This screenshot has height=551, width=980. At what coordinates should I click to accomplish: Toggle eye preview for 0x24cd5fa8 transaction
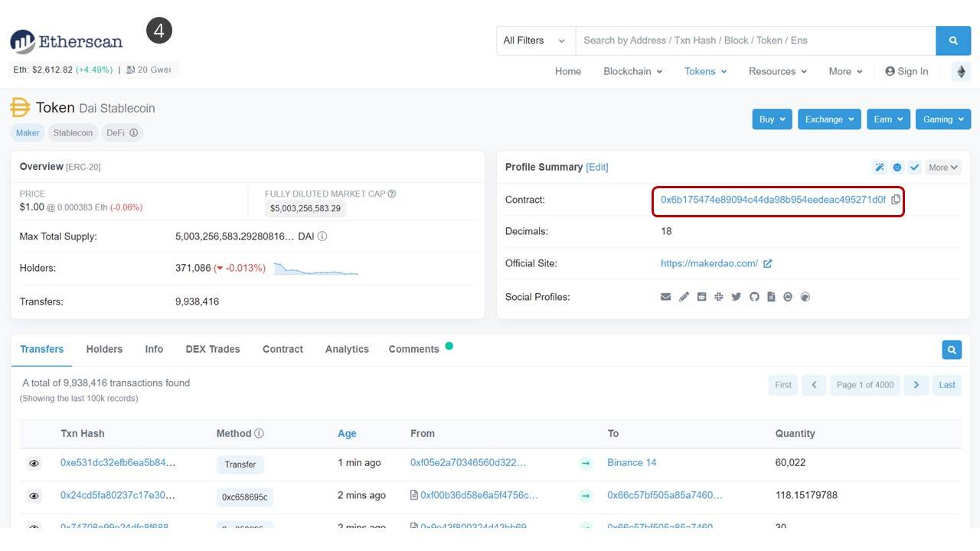(34, 496)
